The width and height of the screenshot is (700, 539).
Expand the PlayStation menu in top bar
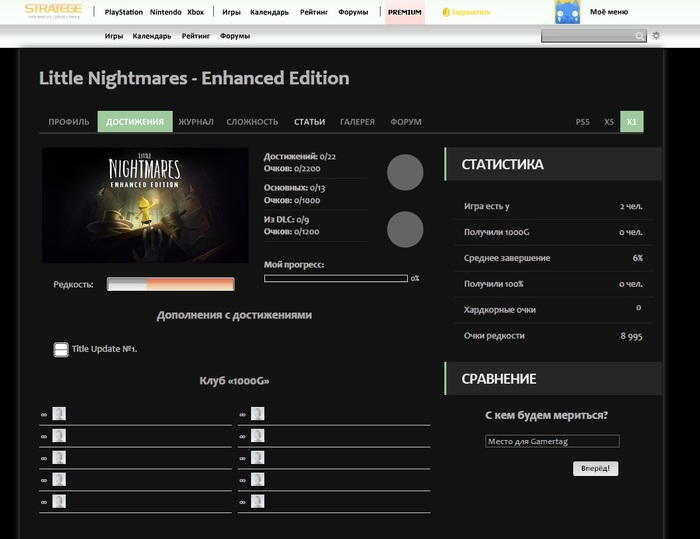point(124,12)
